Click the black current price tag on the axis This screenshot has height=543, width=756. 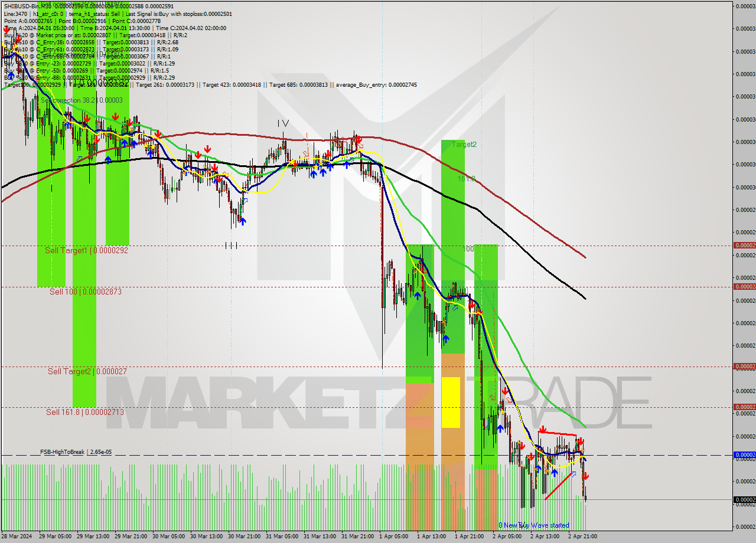[x=744, y=499]
